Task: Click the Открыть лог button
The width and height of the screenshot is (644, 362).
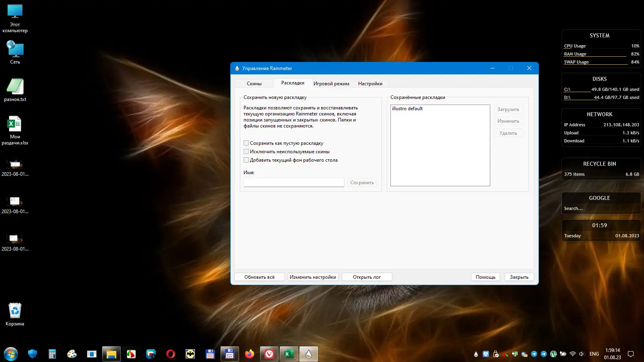Action: (x=367, y=277)
